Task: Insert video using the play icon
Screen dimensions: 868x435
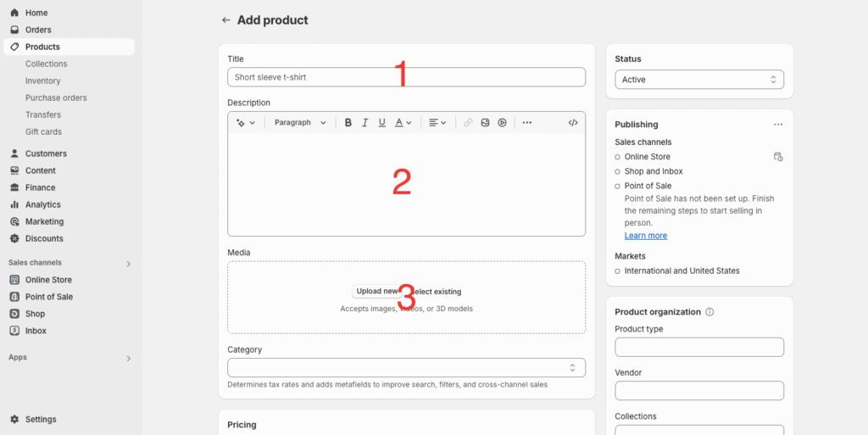Action: coord(502,123)
